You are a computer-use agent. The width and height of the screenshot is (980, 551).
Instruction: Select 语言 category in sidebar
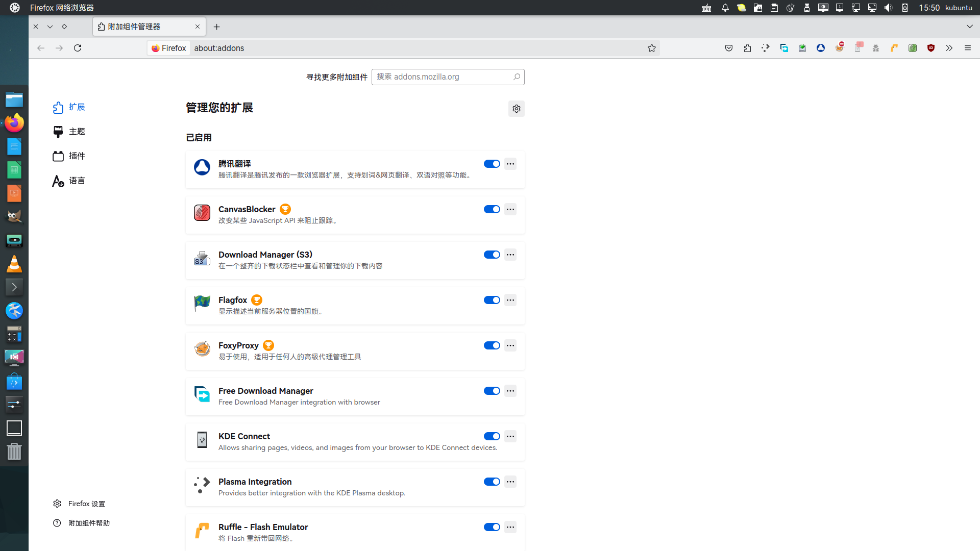click(x=69, y=181)
